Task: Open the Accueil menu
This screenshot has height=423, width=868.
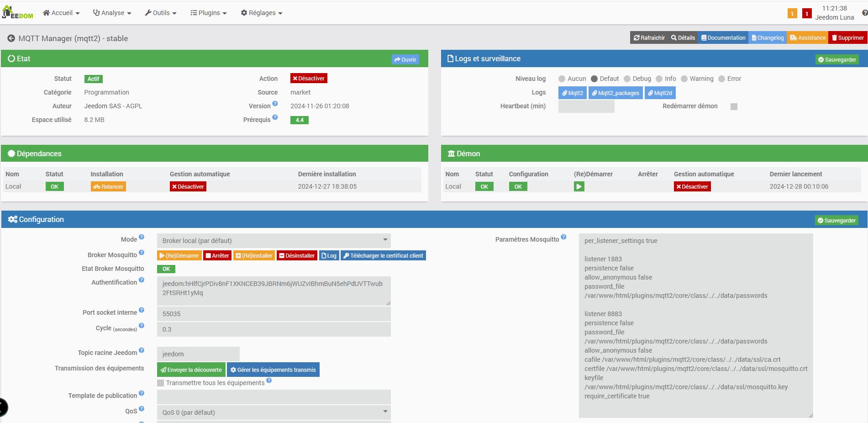Action: (61, 13)
